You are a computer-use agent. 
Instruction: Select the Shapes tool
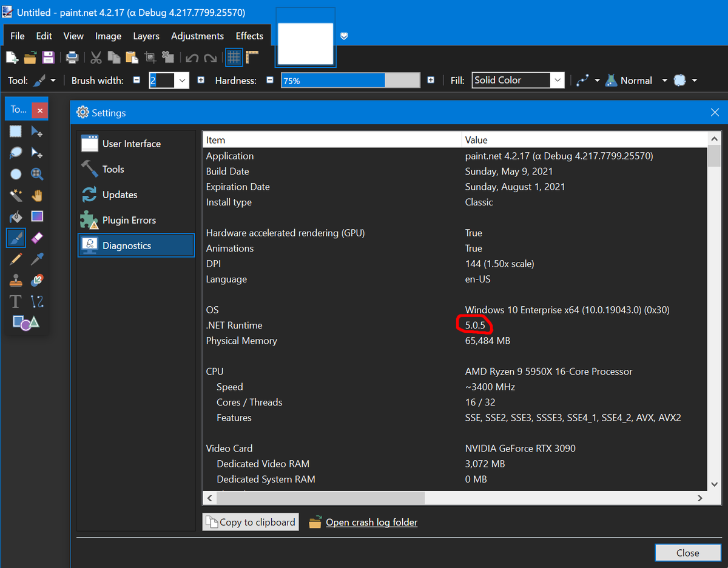coord(25,322)
